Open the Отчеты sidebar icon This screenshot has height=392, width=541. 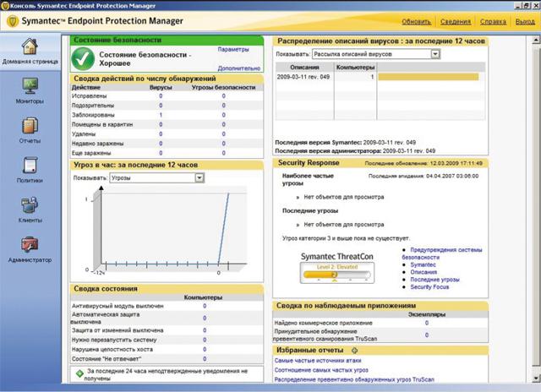(30, 126)
